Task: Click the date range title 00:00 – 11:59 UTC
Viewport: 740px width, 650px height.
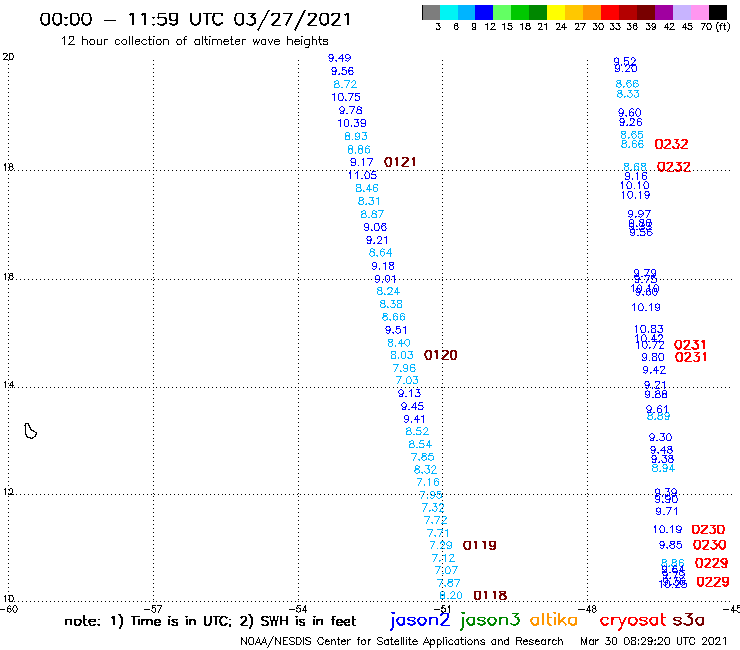Action: click(195, 20)
